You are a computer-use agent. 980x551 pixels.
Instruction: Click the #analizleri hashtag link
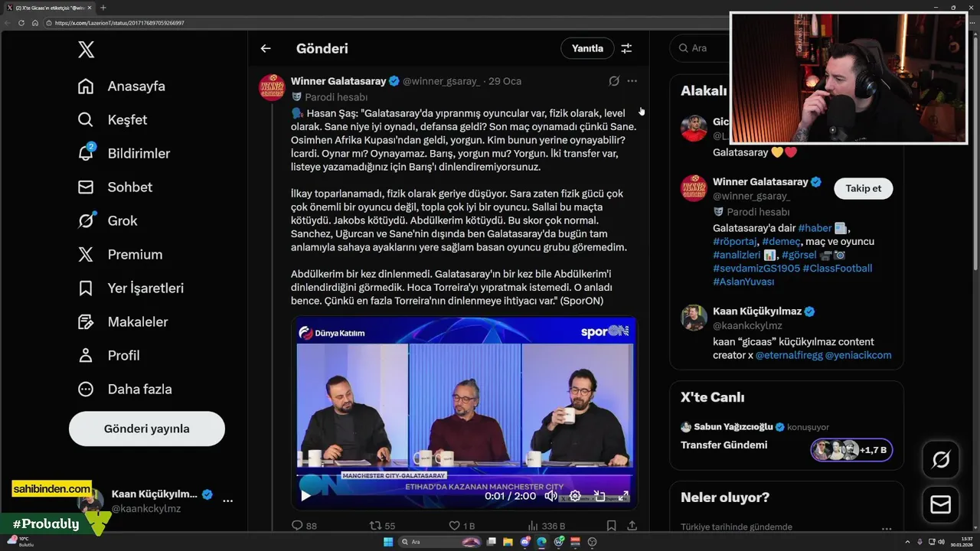point(737,255)
